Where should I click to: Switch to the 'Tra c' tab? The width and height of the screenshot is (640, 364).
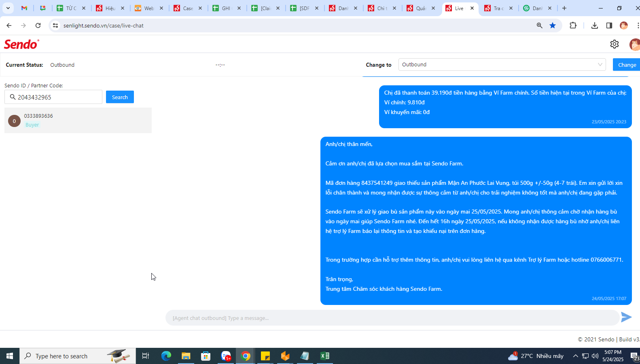coord(498,8)
